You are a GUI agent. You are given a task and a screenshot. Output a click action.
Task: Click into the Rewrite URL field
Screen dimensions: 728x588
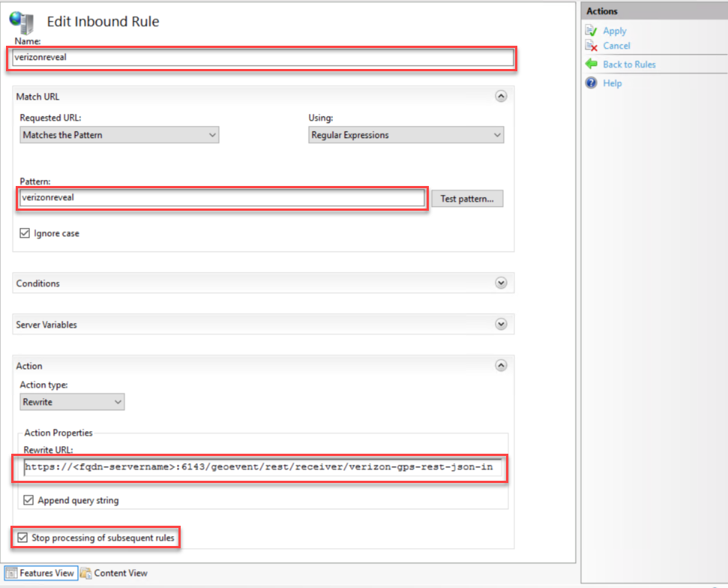(262, 466)
